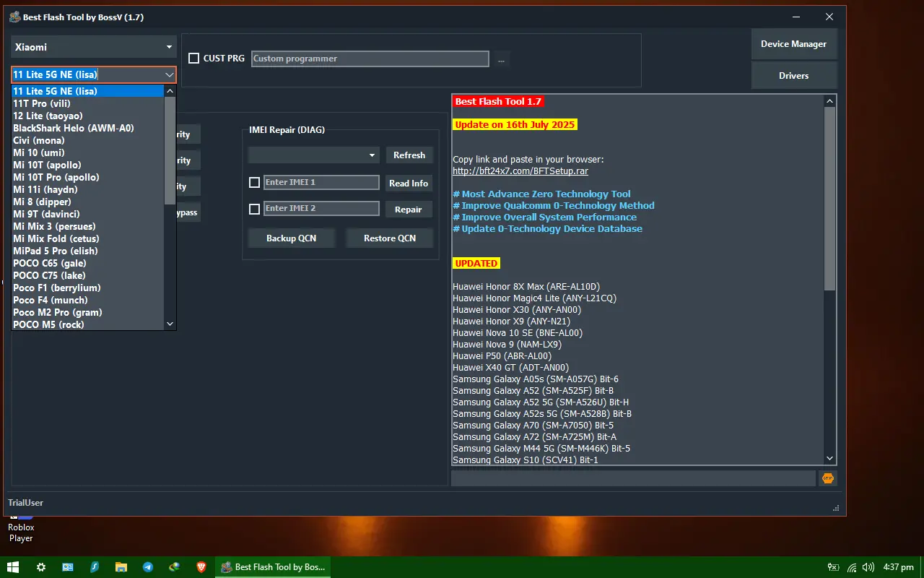
Task: Click the TrialUser status bar text
Action: (25, 503)
